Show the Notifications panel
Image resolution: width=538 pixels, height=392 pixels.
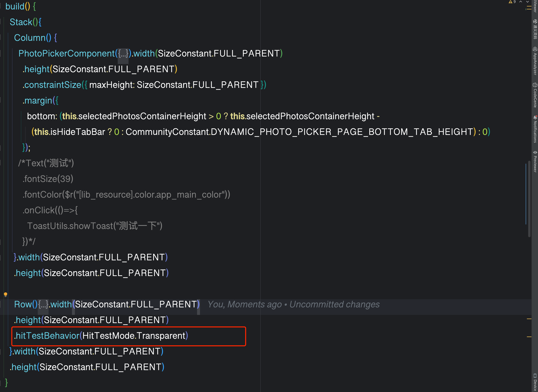pos(535,129)
